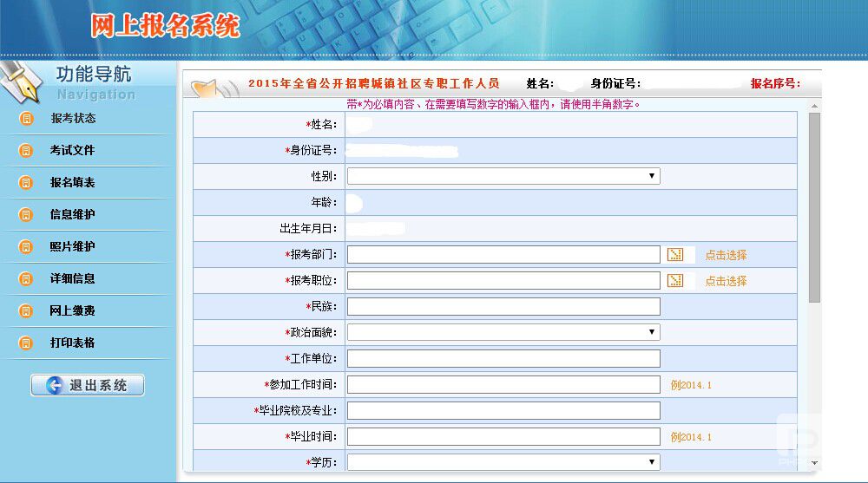
Task: Open 详细信息 in navigation menu
Action: click(72, 279)
